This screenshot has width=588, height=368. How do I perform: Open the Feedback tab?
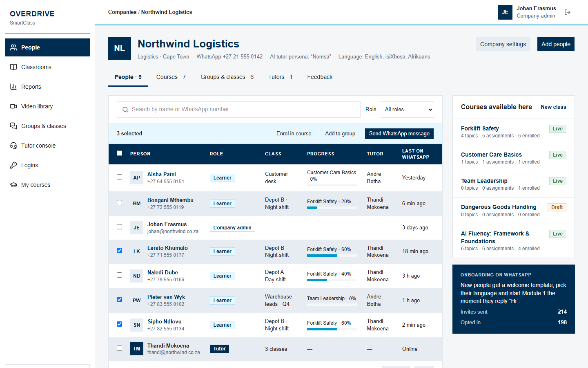click(x=320, y=77)
